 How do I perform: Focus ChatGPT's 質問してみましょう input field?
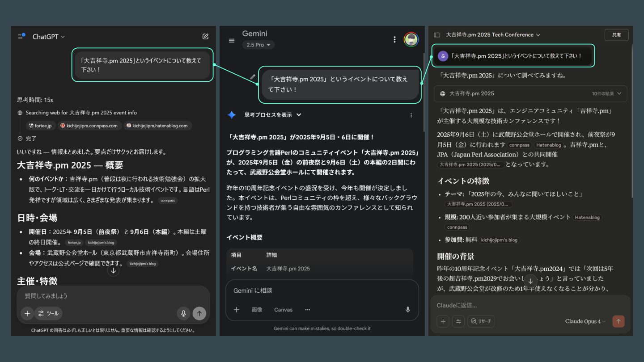(113, 296)
